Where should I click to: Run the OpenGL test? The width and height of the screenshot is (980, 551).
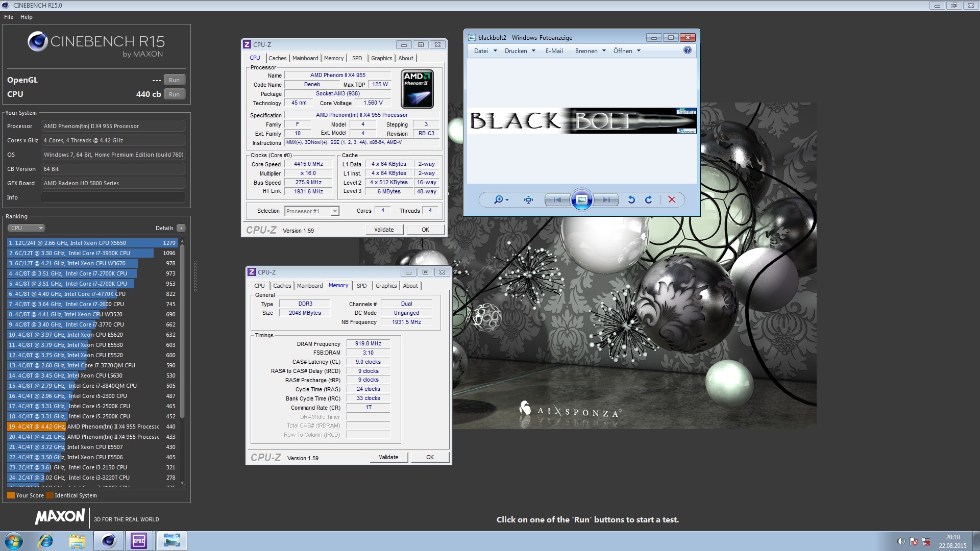click(x=174, y=80)
